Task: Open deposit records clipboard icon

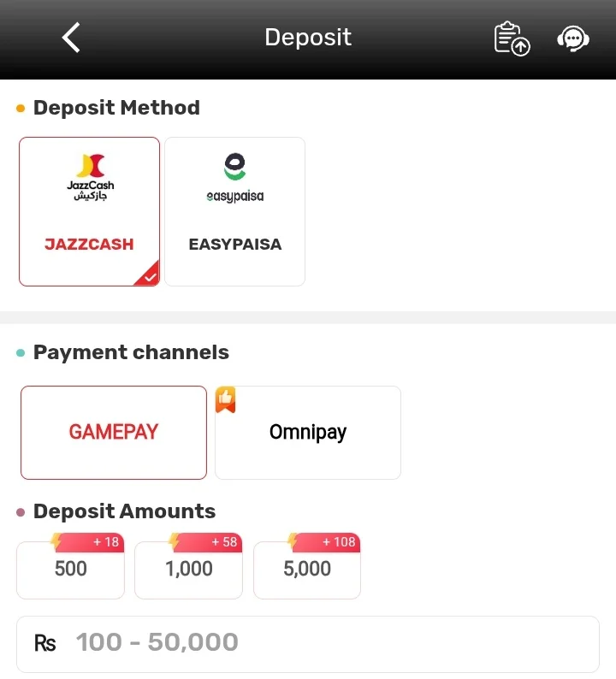Action: [x=512, y=38]
